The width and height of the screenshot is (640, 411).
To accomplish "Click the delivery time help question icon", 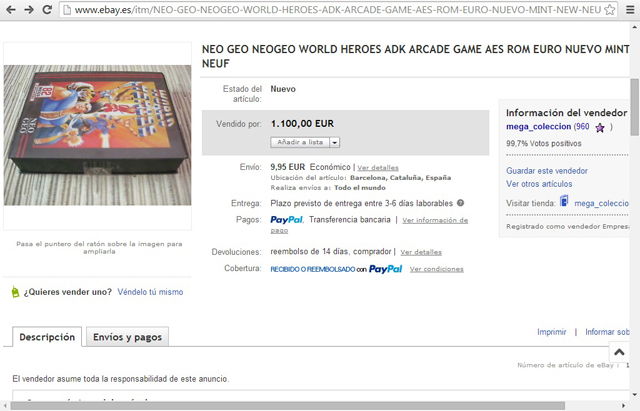I will tap(460, 203).
